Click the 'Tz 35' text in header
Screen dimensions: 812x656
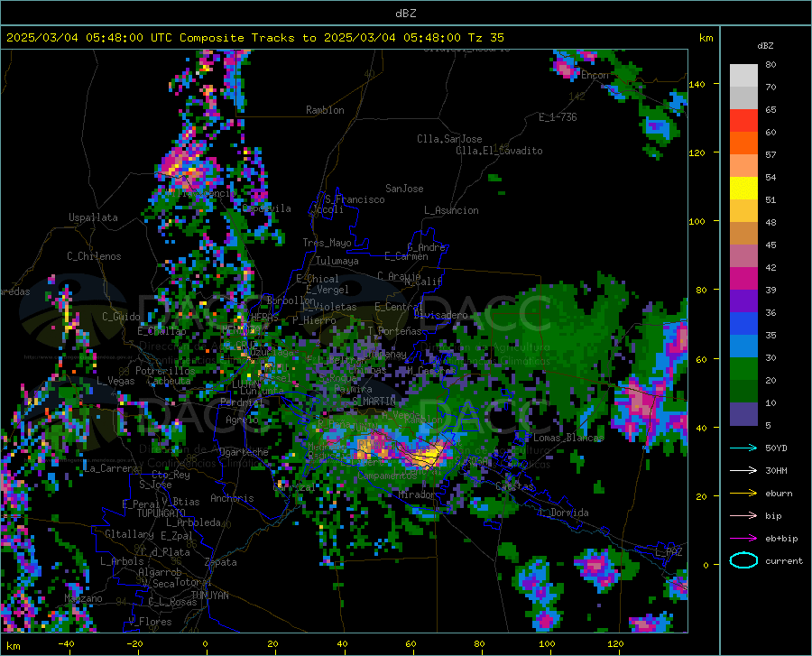[486, 38]
